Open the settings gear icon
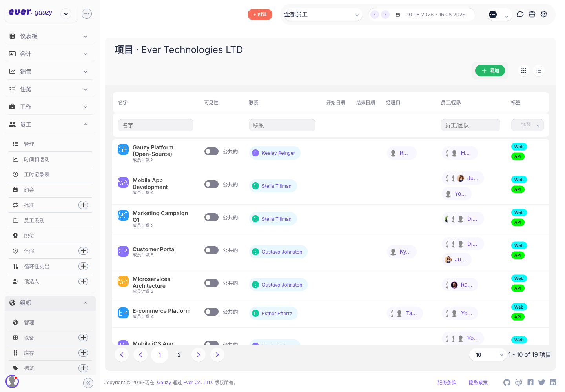Image resolution: width=565 pixels, height=392 pixels. click(544, 14)
